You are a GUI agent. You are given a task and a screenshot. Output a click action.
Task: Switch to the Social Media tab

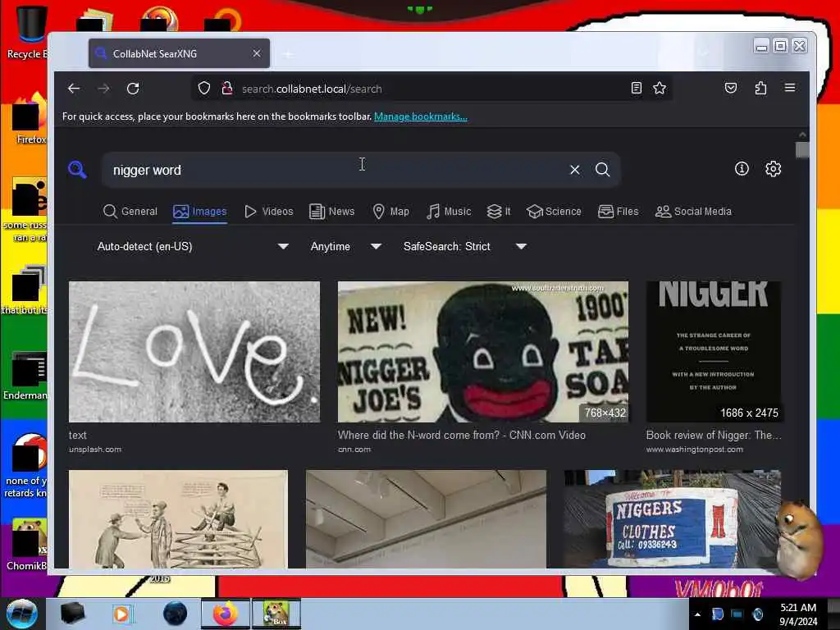[693, 212]
